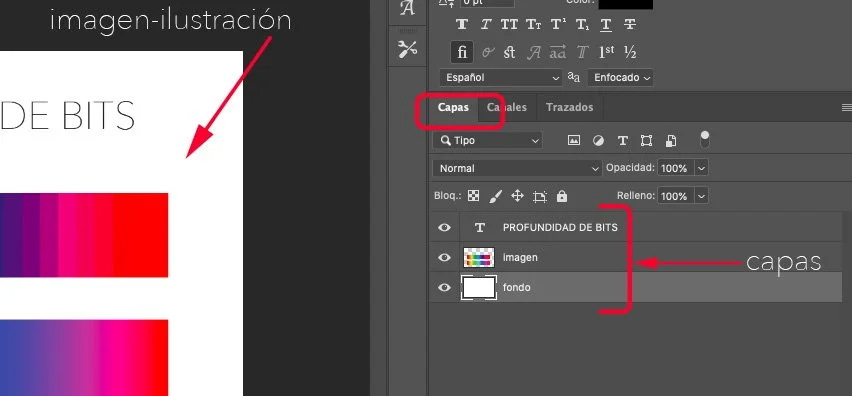
Task: Click the Relleno 100% field
Action: (x=675, y=196)
